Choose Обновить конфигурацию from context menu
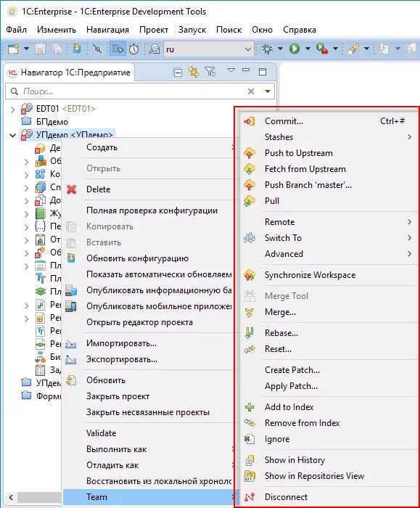Screen dimensions: 420x508 [149, 258]
